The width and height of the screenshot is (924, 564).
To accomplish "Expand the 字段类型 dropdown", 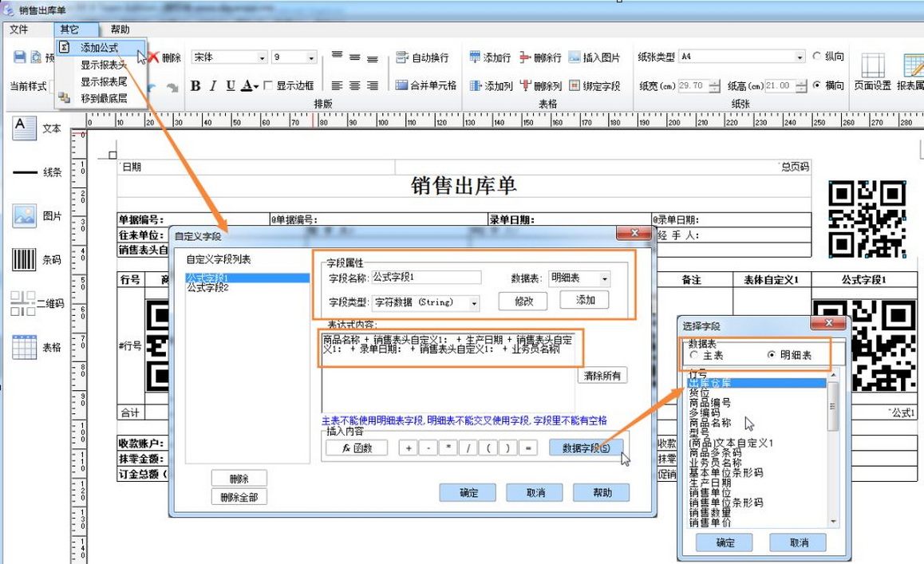I will point(475,303).
